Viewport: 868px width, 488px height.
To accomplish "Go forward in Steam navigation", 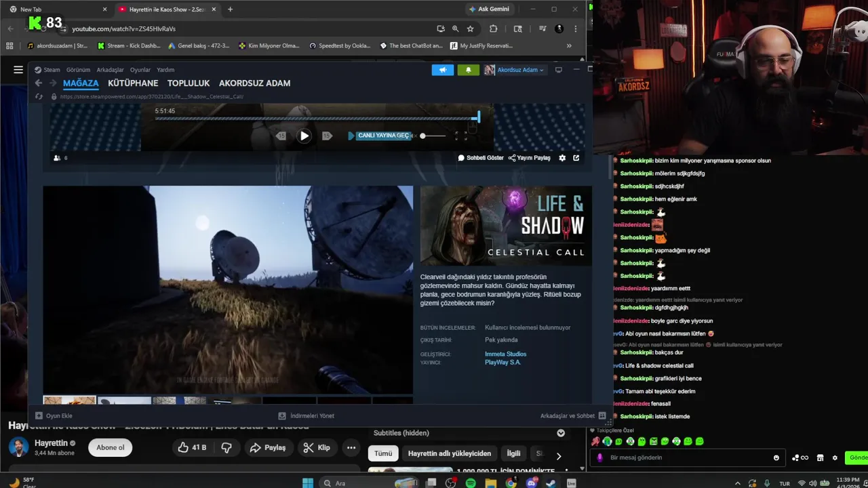I will point(52,83).
